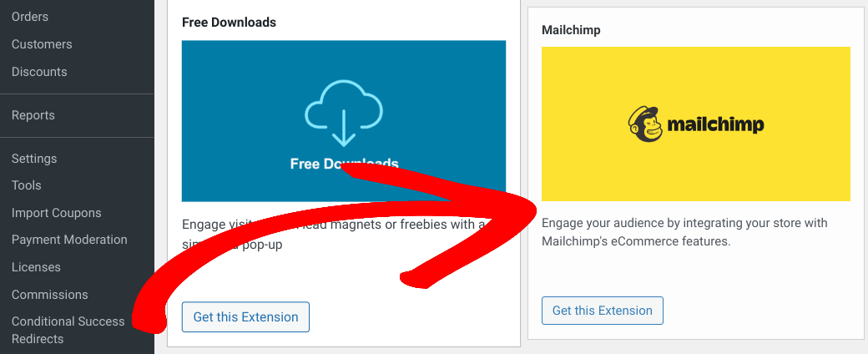The image size is (868, 354).
Task: Go to the Customers page
Action: click(x=42, y=44)
